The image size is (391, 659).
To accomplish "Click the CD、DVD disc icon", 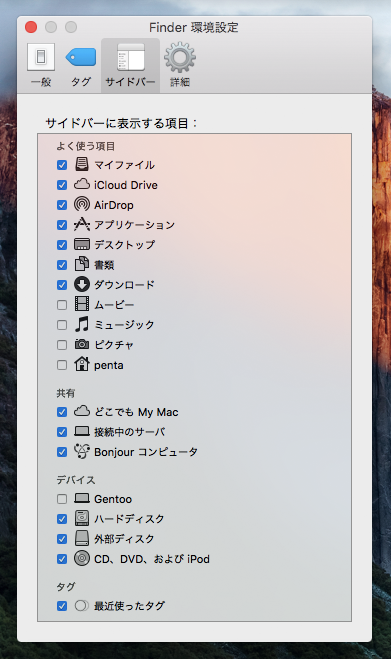I will (x=82, y=559).
